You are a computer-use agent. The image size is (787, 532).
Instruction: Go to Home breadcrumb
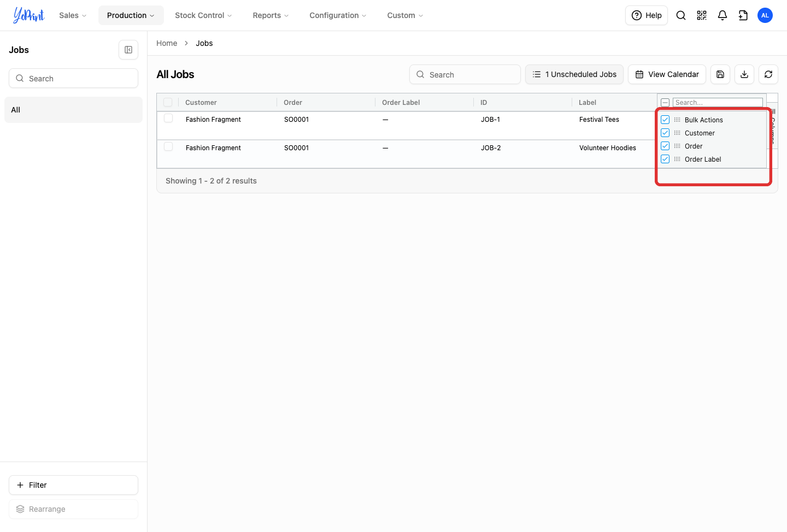[x=167, y=43]
